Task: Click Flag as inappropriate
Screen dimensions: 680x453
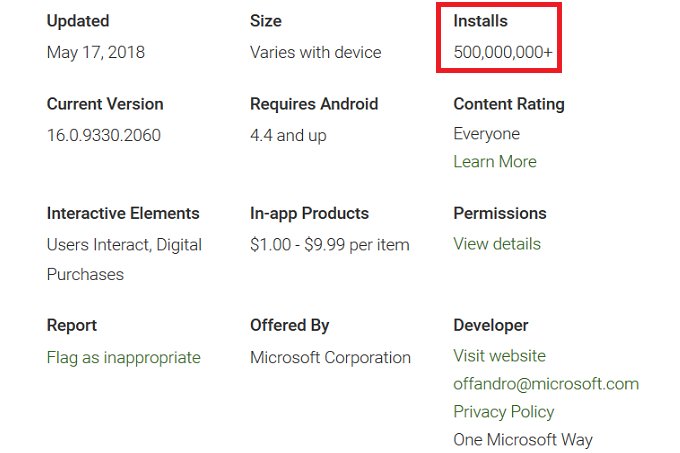Action: tap(123, 358)
